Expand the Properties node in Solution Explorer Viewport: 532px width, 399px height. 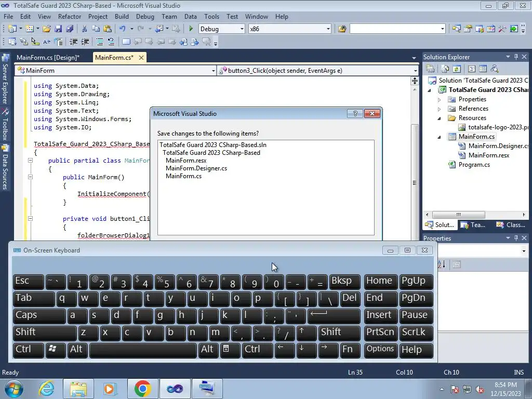pyautogui.click(x=440, y=100)
